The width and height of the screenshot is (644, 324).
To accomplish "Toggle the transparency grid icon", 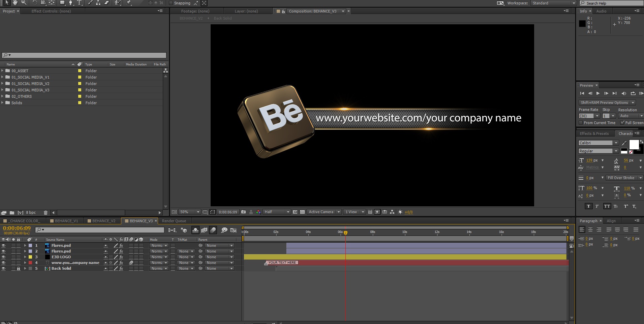I will click(303, 212).
